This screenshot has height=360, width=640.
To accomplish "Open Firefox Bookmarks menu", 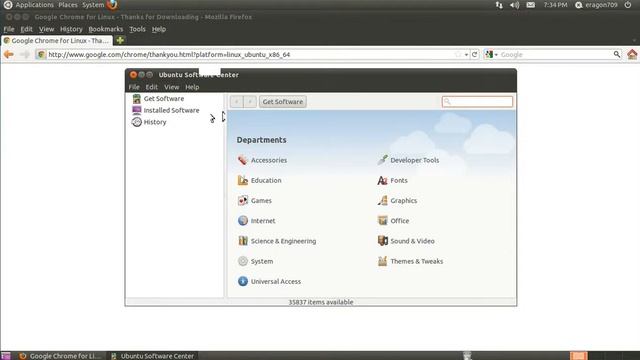I will pyautogui.click(x=106, y=29).
